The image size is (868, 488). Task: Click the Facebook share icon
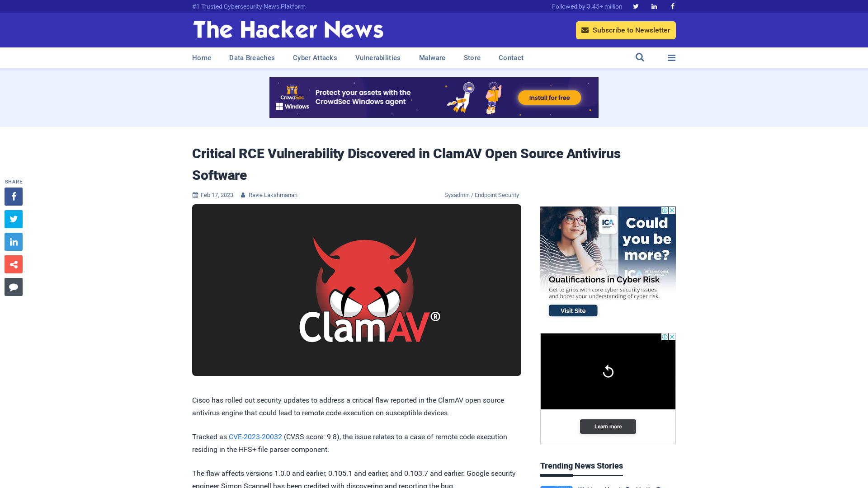point(13,196)
